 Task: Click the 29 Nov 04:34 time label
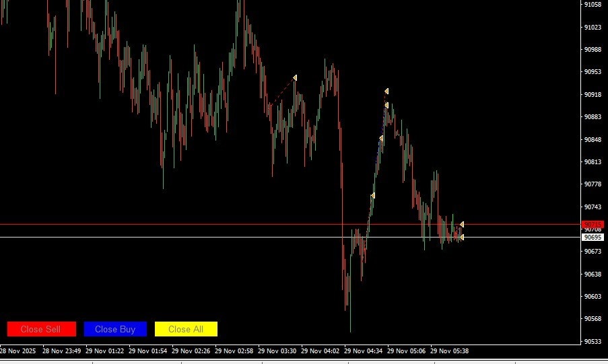[x=363, y=351]
